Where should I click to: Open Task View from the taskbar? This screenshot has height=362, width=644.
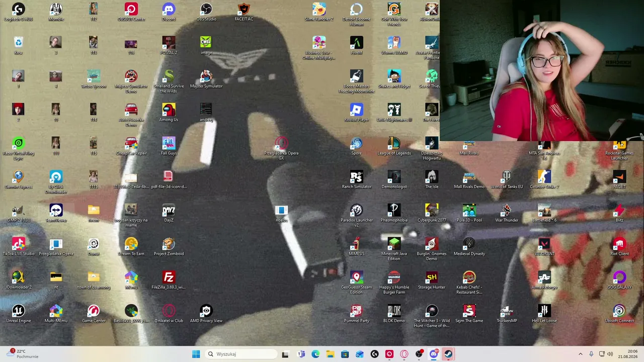tap(285, 354)
